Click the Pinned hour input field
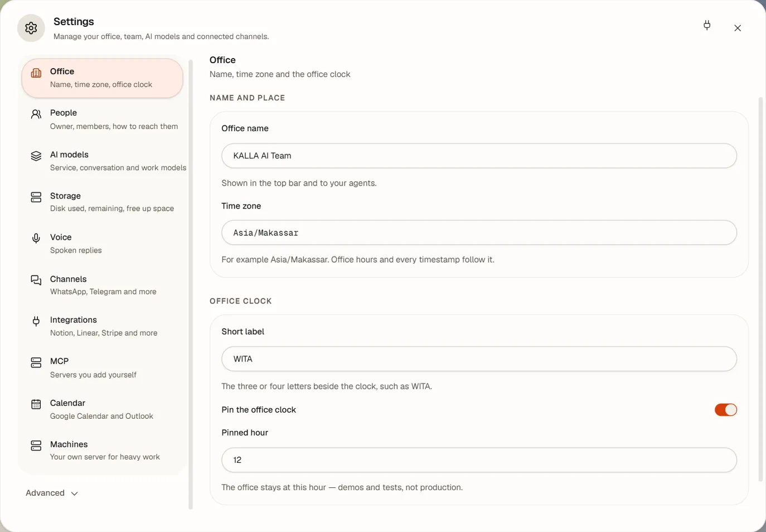This screenshot has width=766, height=532. point(479,460)
